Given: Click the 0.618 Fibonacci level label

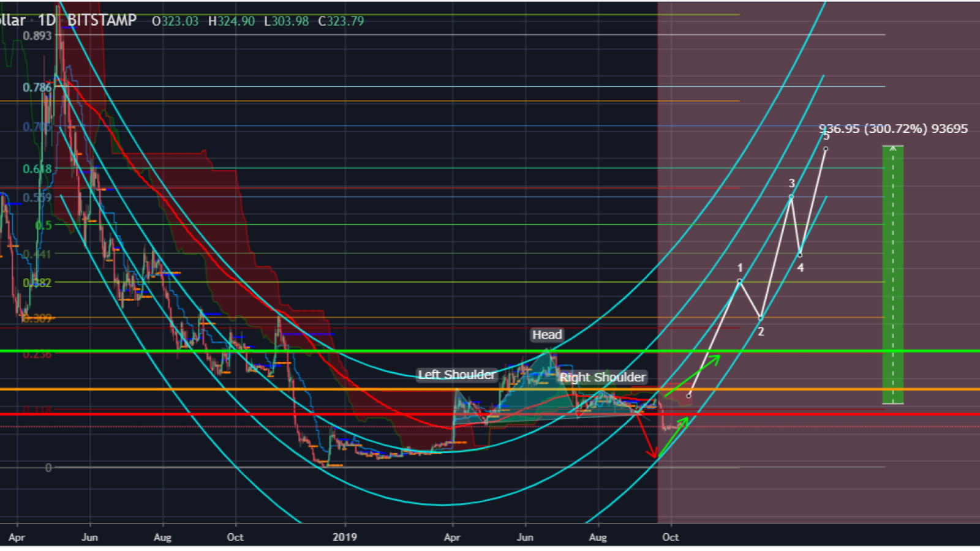Looking at the screenshot, I should coord(37,168).
